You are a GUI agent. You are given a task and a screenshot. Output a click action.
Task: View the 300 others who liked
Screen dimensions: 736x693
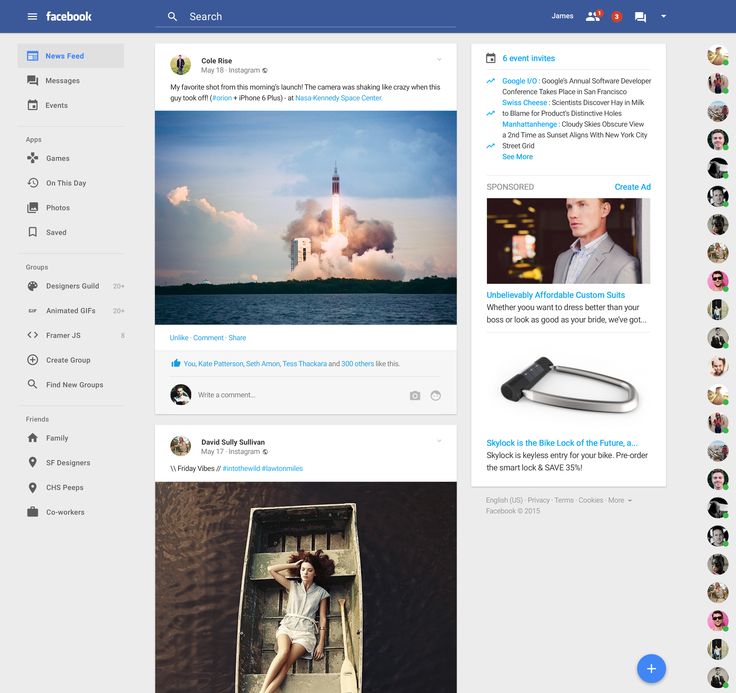[x=358, y=363]
